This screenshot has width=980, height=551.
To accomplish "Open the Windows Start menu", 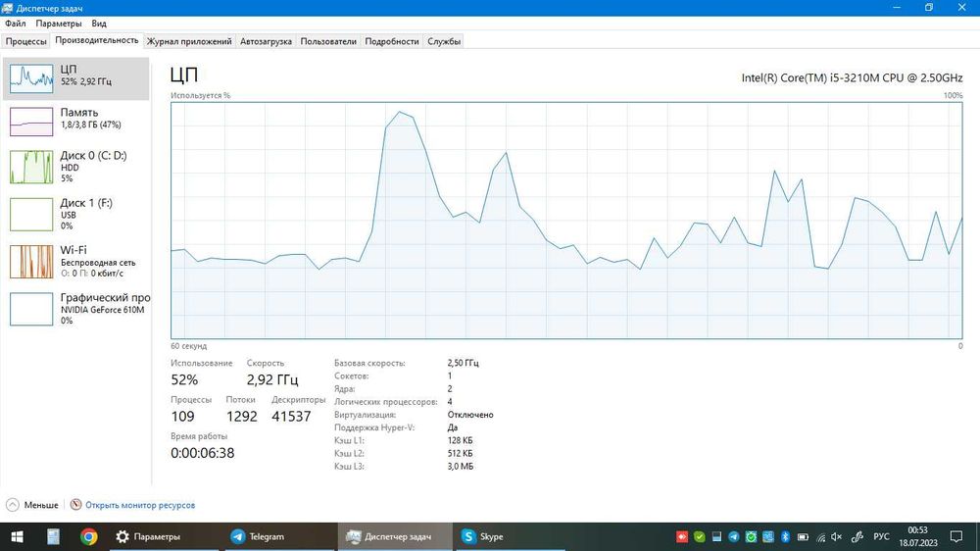I will [18, 536].
